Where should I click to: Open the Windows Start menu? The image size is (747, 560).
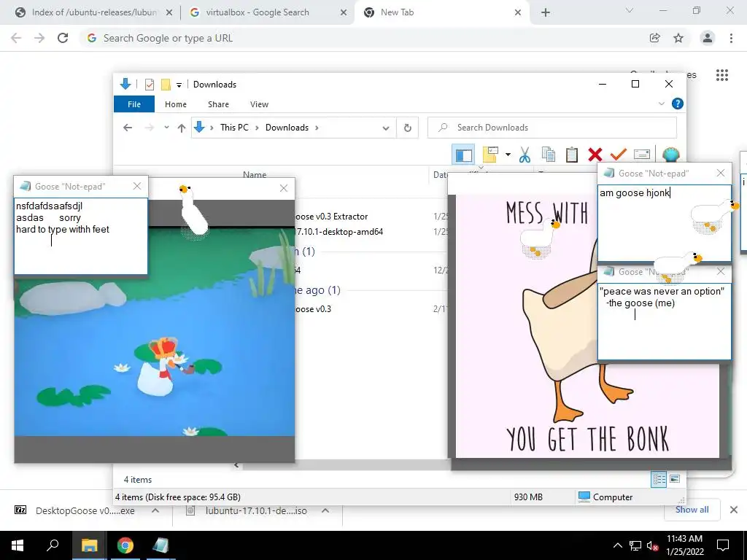(x=18, y=545)
